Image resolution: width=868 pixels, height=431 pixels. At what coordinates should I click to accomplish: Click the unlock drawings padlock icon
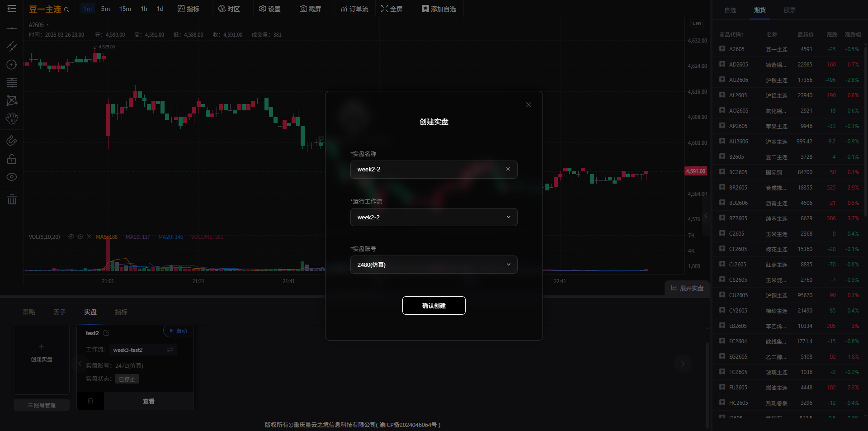point(12,159)
